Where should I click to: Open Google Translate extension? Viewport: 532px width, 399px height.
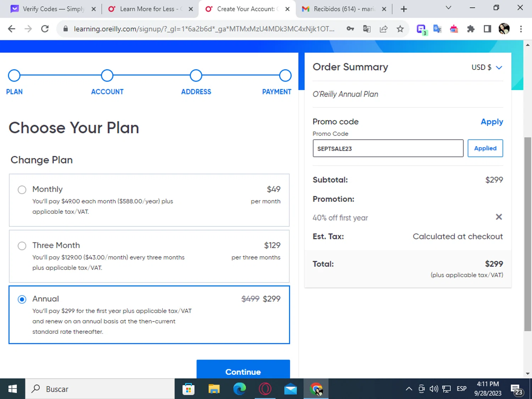click(438, 29)
